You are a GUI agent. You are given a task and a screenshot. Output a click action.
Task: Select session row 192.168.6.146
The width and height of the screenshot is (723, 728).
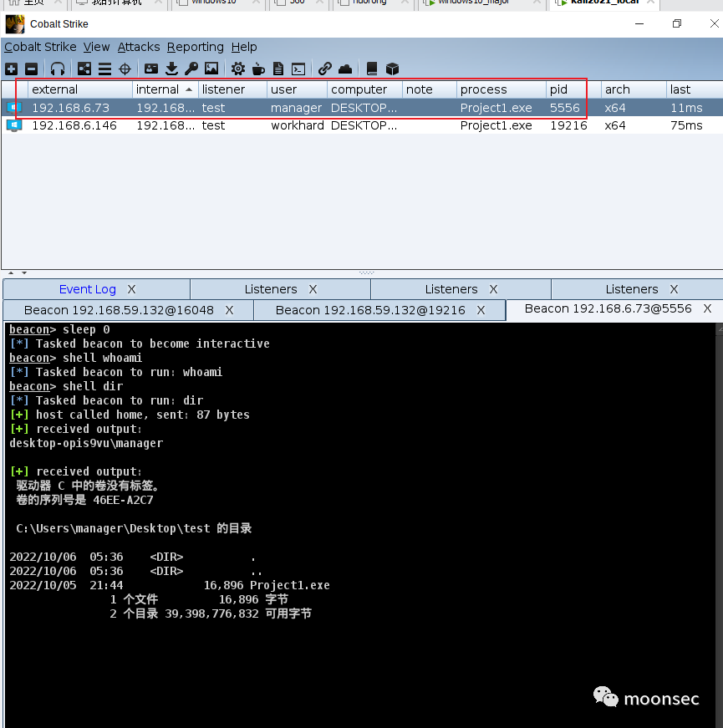[x=362, y=125]
